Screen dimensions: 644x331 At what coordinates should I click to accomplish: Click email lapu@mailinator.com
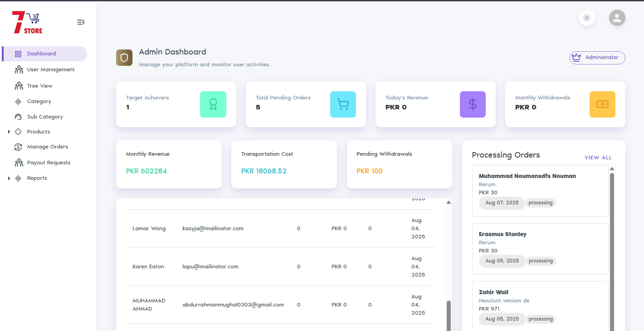point(210,267)
